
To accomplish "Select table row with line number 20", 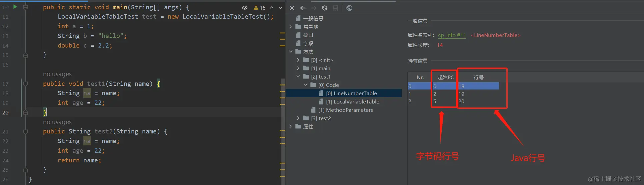I will pyautogui.click(x=453, y=101).
